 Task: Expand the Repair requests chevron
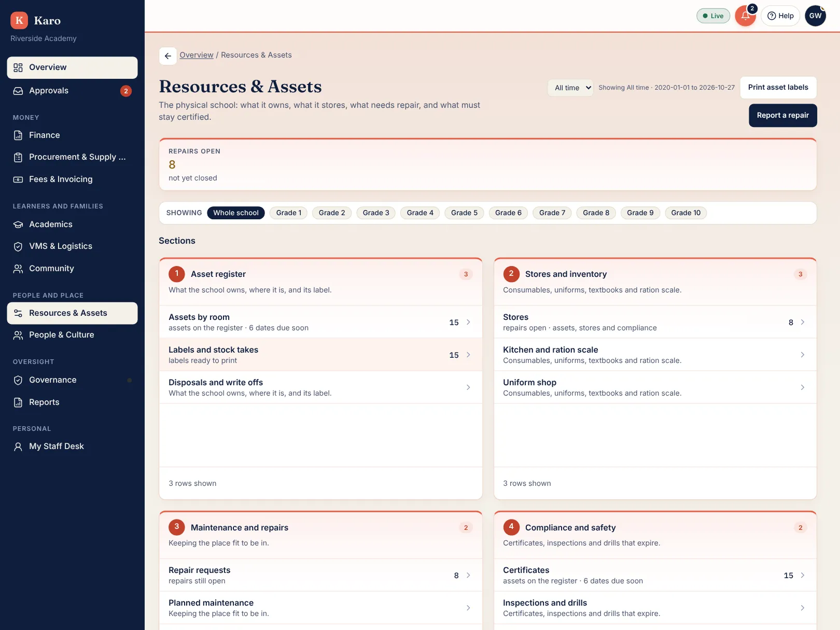coord(468,575)
